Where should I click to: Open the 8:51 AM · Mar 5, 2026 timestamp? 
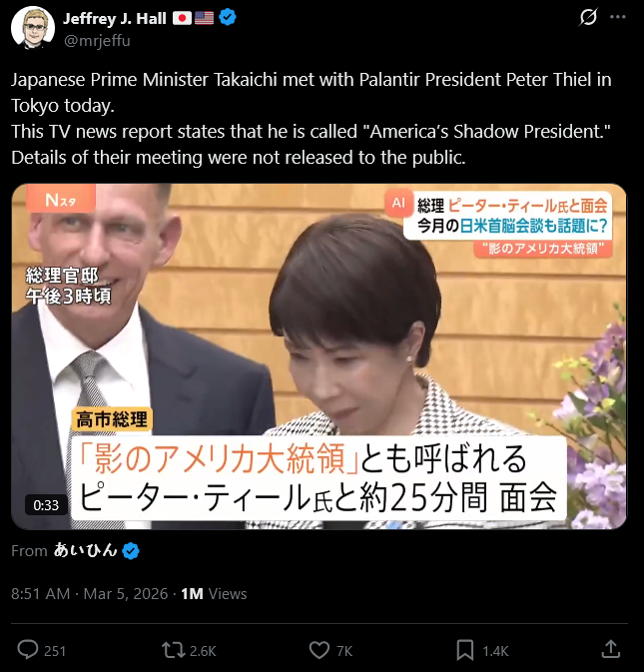90,594
